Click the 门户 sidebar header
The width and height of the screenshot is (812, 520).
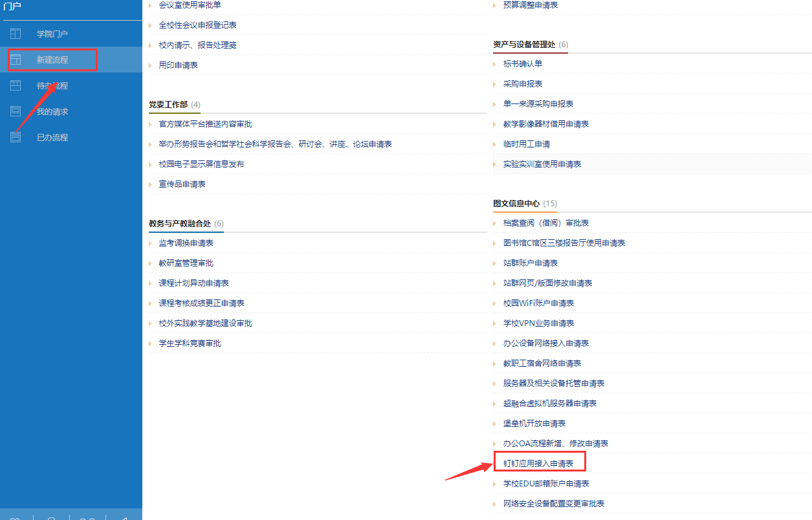pyautogui.click(x=12, y=6)
